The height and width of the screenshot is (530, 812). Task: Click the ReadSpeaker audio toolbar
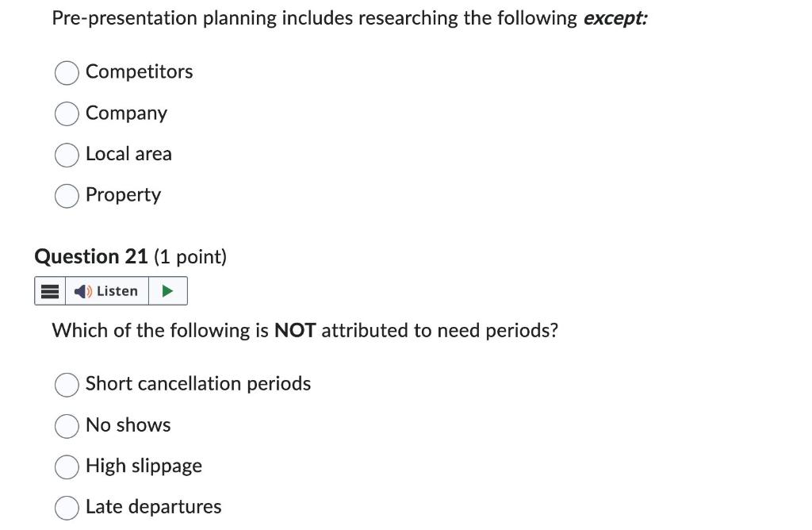[111, 290]
